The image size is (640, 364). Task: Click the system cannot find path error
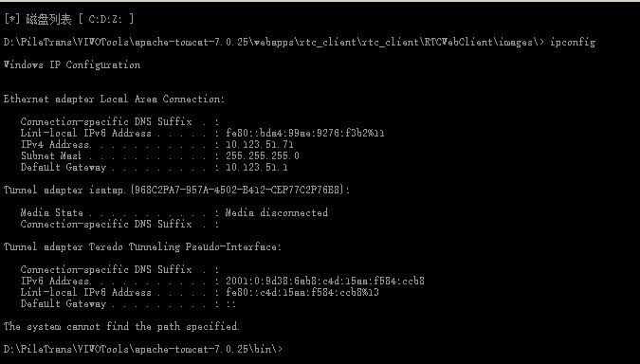click(x=121, y=326)
